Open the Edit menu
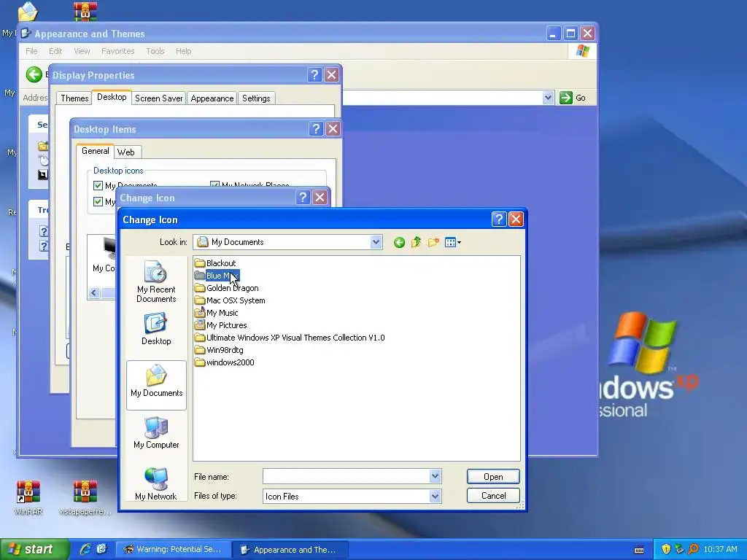 click(55, 51)
